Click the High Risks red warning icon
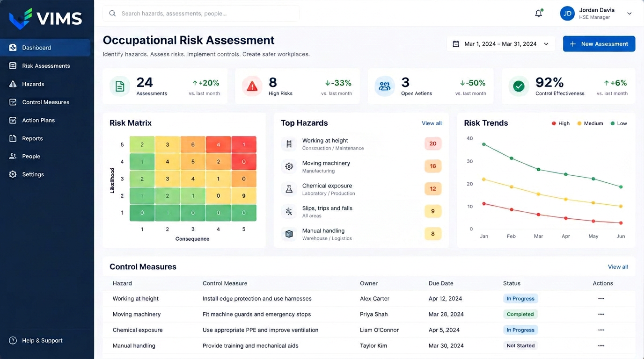 click(252, 86)
